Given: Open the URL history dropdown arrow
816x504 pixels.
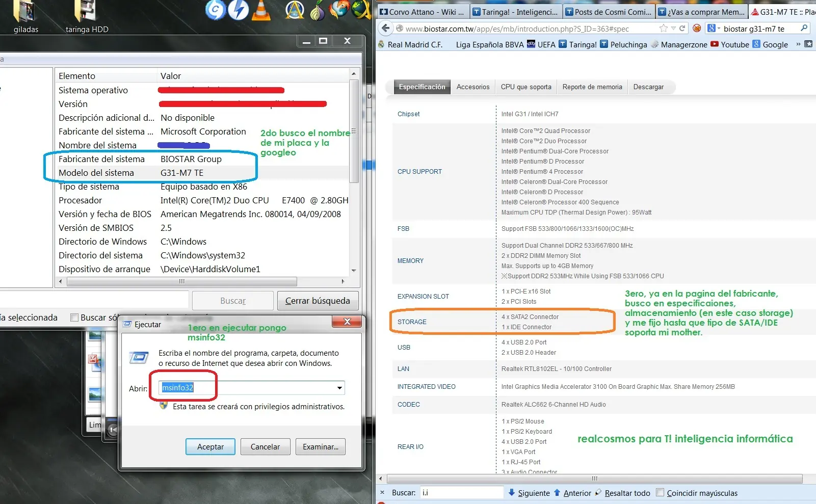Looking at the screenshot, I should coord(673,29).
